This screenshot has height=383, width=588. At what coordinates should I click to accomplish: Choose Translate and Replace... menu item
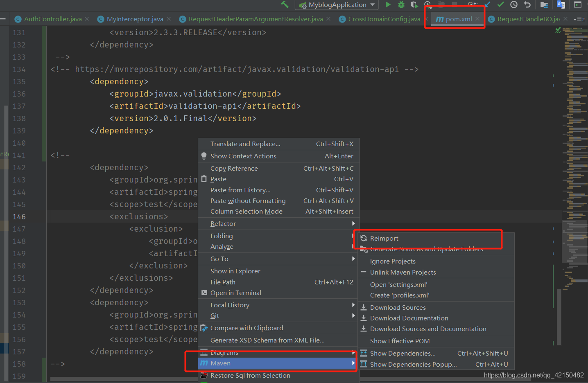(x=278, y=144)
